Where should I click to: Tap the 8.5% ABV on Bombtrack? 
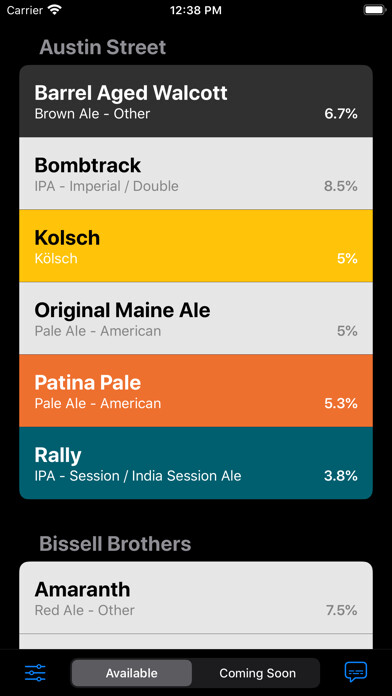[x=341, y=186]
